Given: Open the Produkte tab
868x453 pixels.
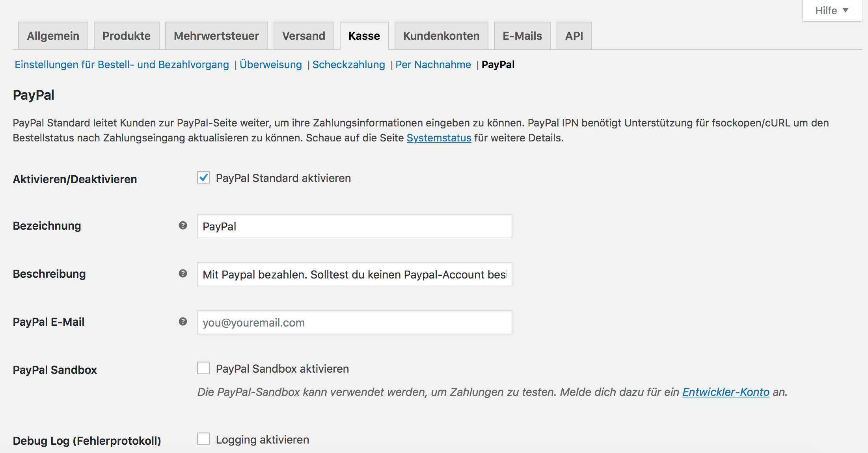Looking at the screenshot, I should 127,36.
